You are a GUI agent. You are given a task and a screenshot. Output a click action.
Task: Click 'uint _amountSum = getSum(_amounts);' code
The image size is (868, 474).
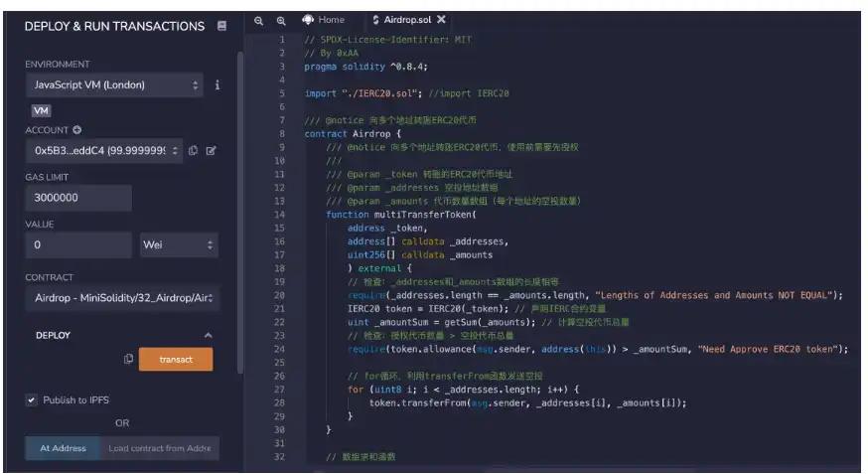[x=441, y=322]
